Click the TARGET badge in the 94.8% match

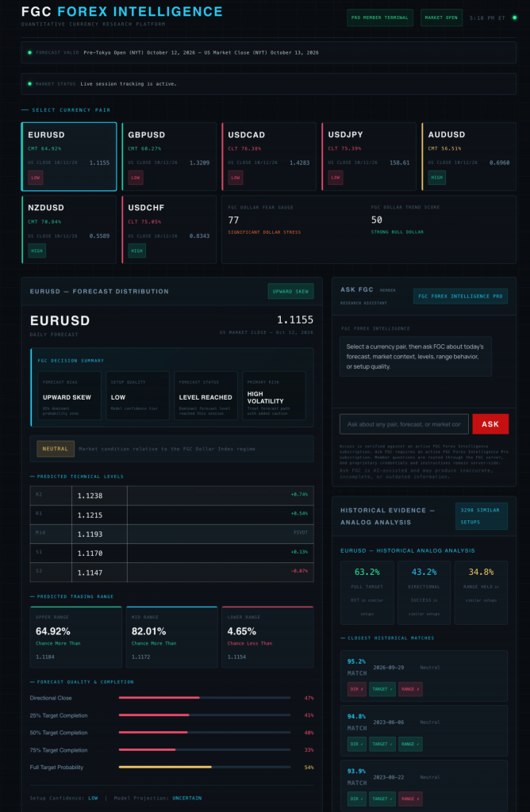coord(382,744)
